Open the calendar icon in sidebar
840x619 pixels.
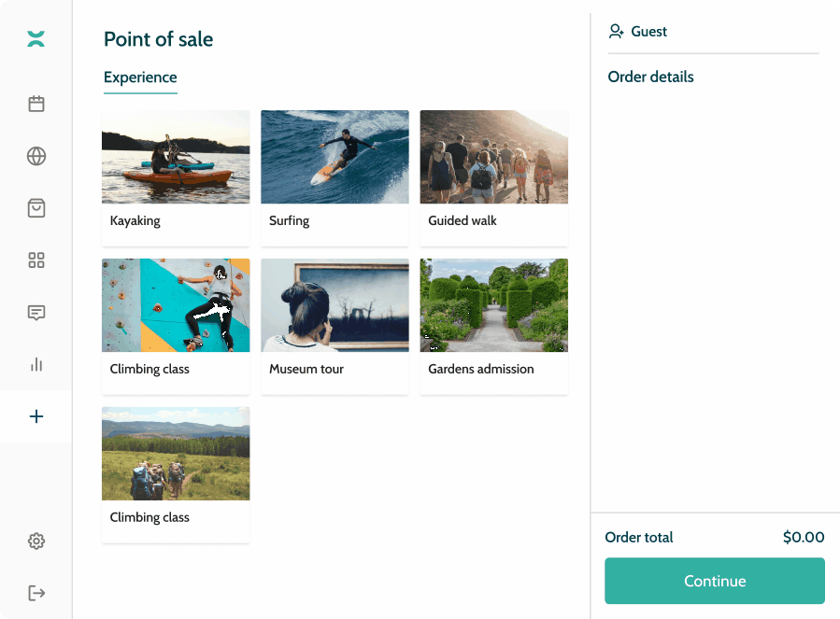[x=36, y=104]
